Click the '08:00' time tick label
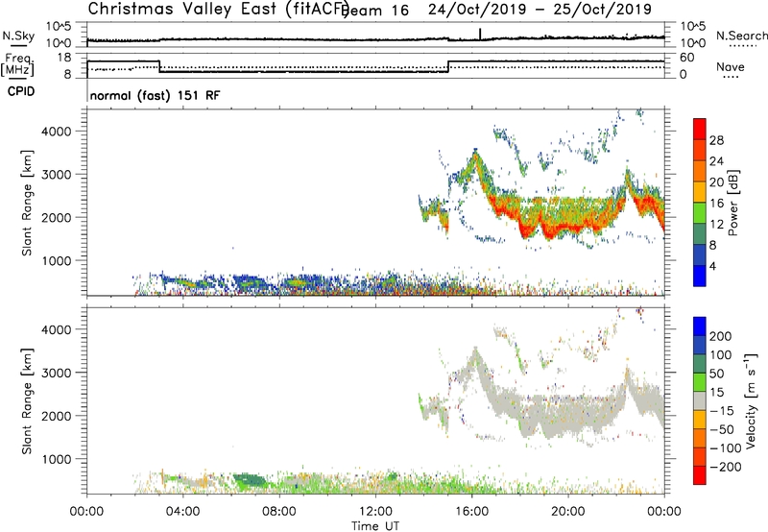768x532 pixels. [279, 512]
